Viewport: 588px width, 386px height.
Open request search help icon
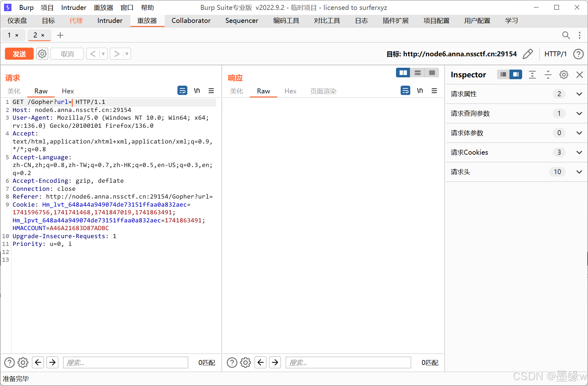tap(9, 362)
